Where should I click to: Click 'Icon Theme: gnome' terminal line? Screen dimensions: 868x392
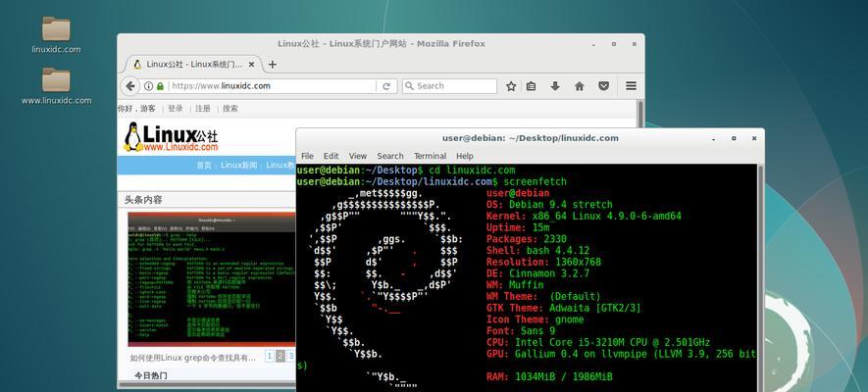coord(536,319)
